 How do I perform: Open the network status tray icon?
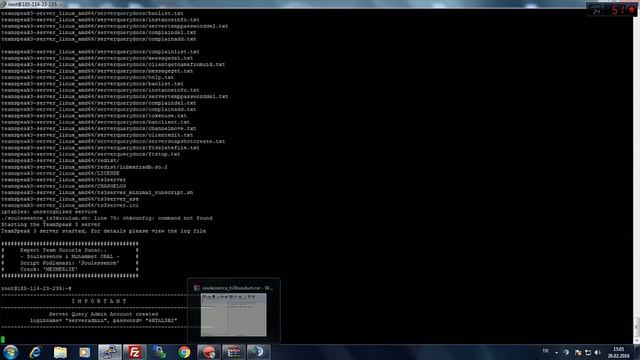coord(588,352)
